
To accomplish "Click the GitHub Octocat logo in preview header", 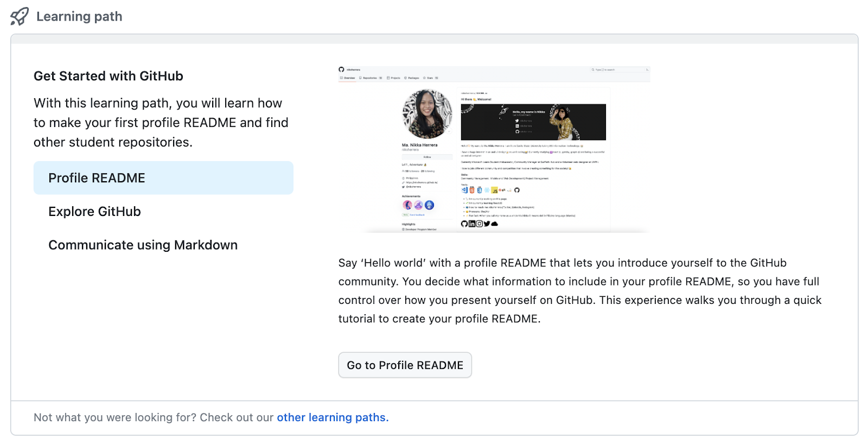I will 341,69.
